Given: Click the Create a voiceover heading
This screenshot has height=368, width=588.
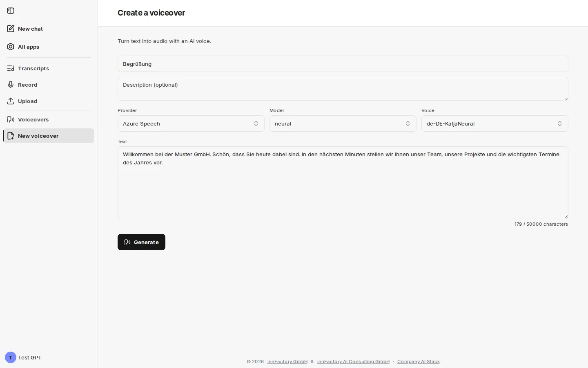Looking at the screenshot, I should pyautogui.click(x=151, y=13).
